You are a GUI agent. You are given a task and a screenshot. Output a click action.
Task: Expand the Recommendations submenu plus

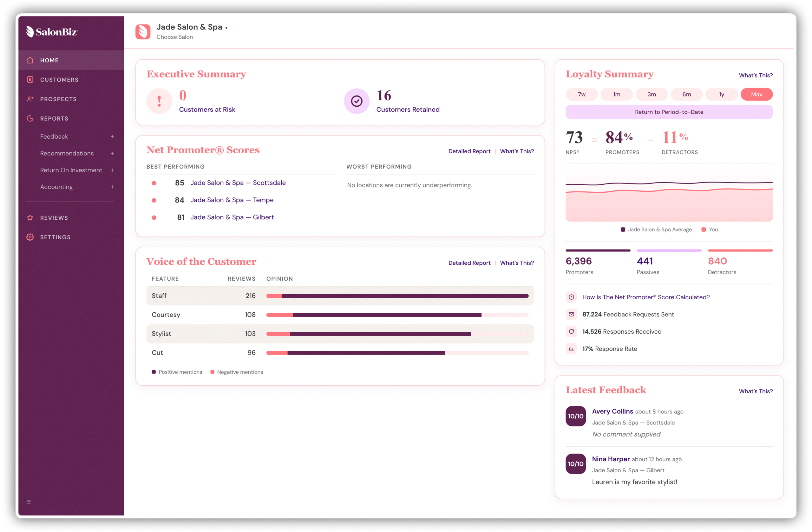pyautogui.click(x=112, y=153)
